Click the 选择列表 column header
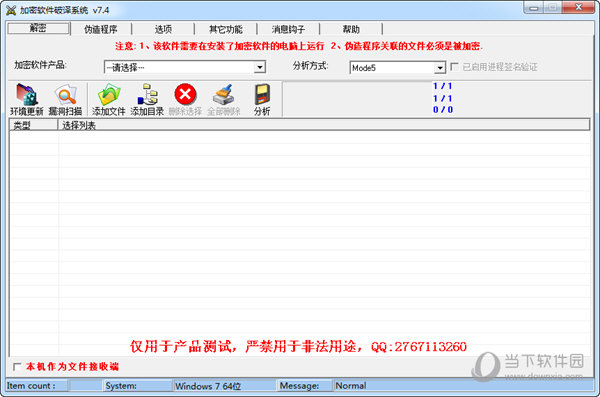600x397 pixels. (x=323, y=125)
